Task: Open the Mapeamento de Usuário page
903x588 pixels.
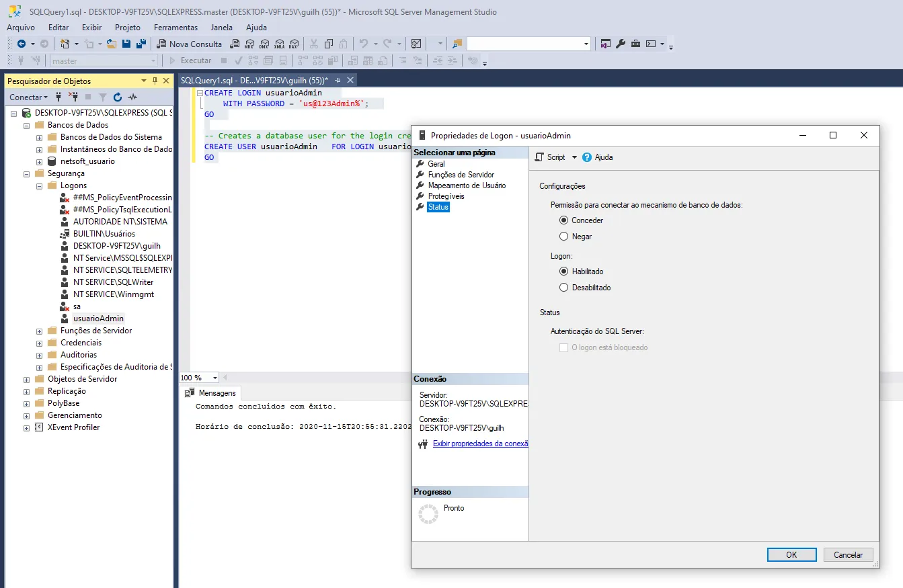Action: click(x=467, y=185)
